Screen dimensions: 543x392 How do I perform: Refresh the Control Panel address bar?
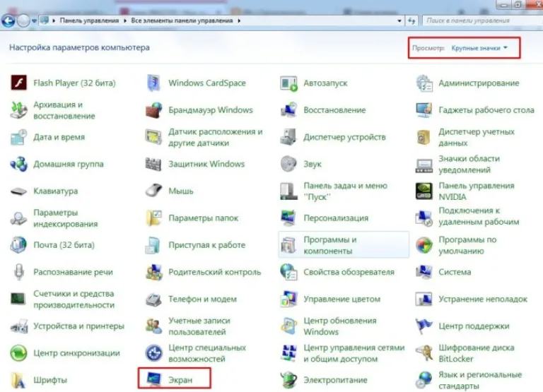(x=411, y=20)
